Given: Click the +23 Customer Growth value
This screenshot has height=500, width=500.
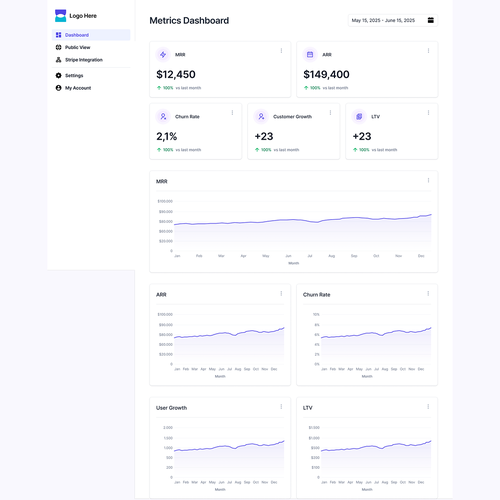Looking at the screenshot, I should (x=264, y=136).
